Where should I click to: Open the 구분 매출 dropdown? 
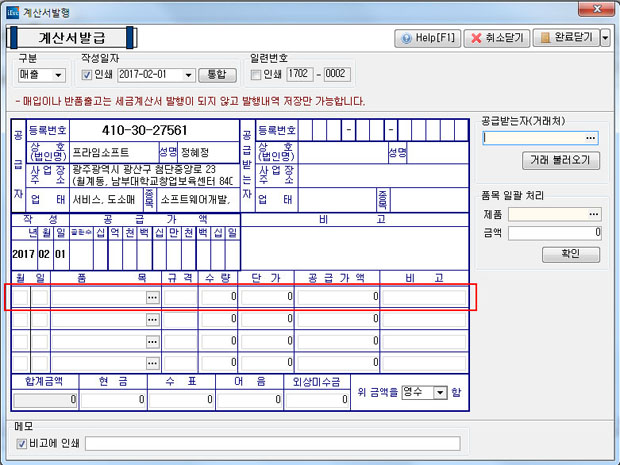click(58, 75)
